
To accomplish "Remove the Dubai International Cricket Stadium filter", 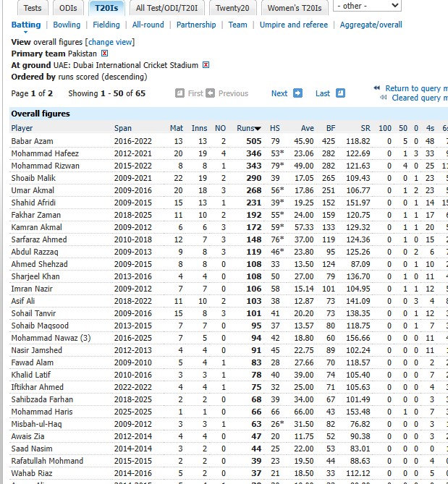I will [x=206, y=65].
